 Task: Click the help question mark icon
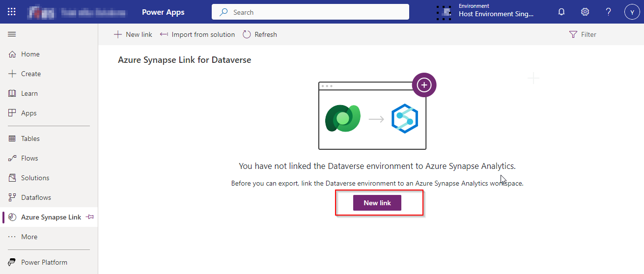tap(608, 12)
